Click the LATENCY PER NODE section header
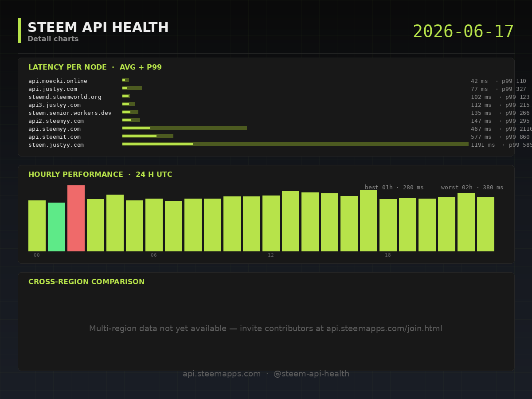 pyautogui.click(x=95, y=67)
